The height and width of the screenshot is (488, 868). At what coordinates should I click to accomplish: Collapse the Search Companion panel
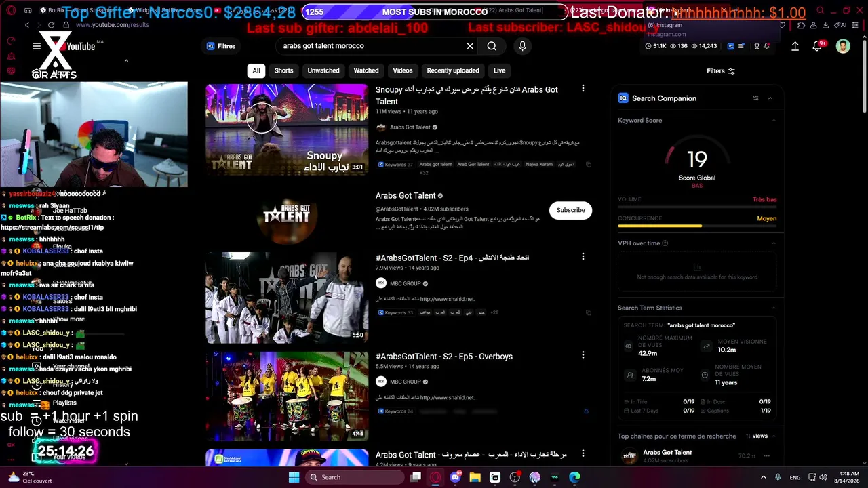770,98
